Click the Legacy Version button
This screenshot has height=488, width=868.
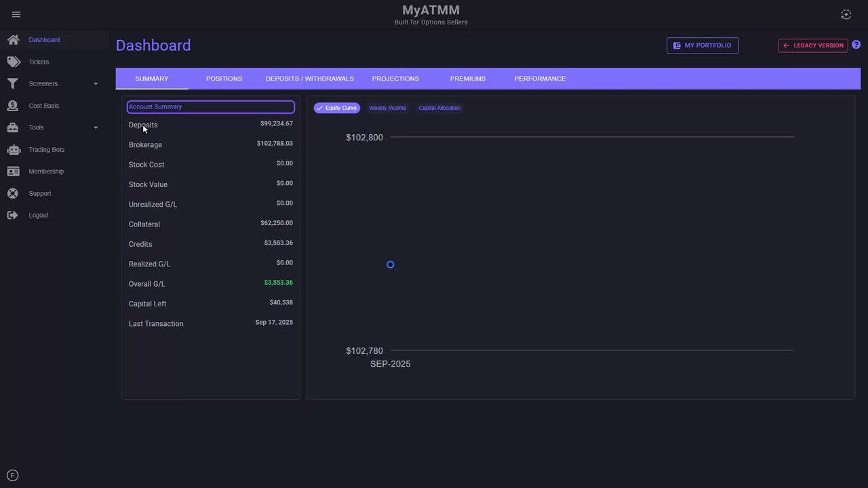(x=813, y=45)
